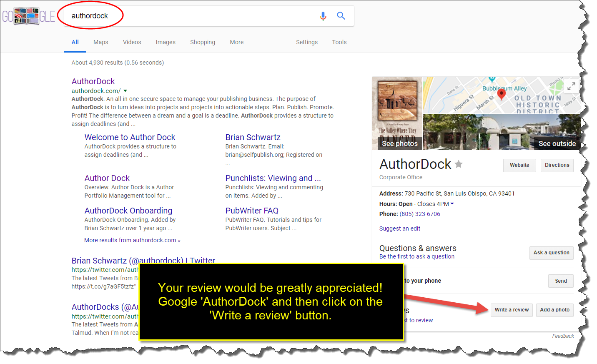Expand hours dropdown next to Closes 4PM
This screenshot has height=364, width=597.
[x=452, y=204]
